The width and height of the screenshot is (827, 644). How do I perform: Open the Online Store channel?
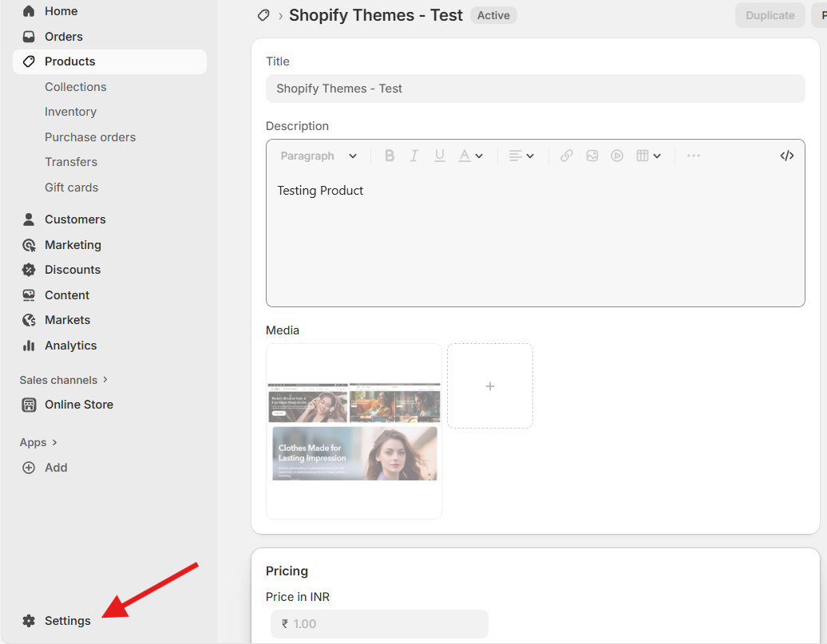click(x=78, y=405)
